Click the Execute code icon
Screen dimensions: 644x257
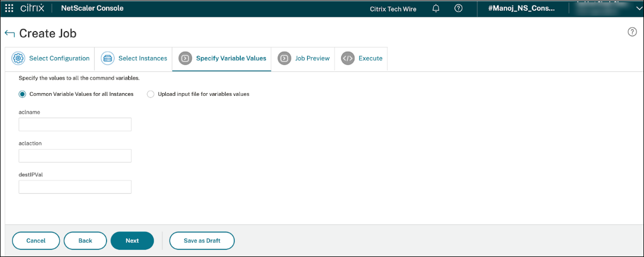(x=348, y=58)
